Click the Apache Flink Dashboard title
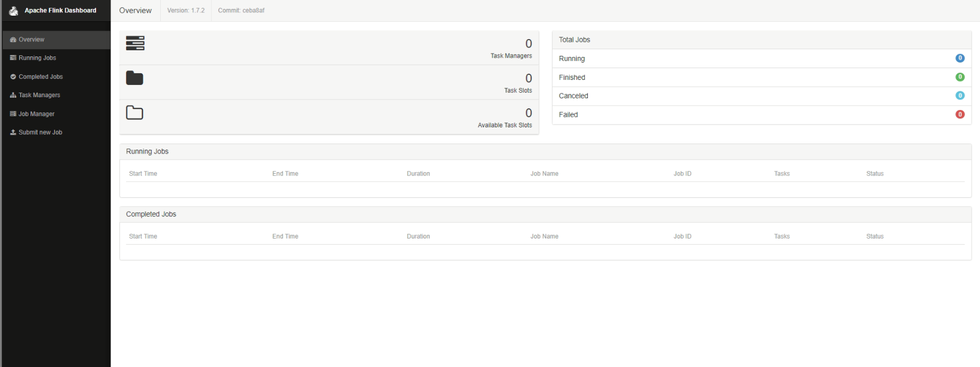This screenshot has width=980, height=367. 60,11
